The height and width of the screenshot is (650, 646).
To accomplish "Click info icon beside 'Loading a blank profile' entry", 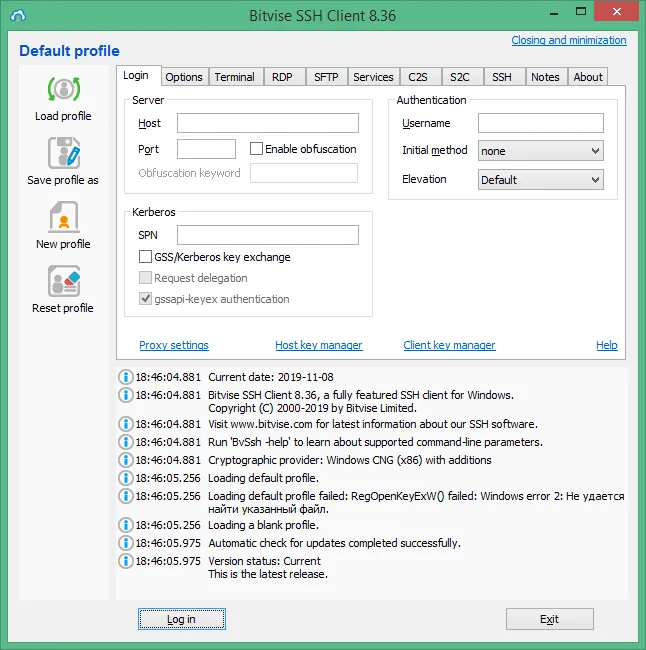I will pos(125,525).
